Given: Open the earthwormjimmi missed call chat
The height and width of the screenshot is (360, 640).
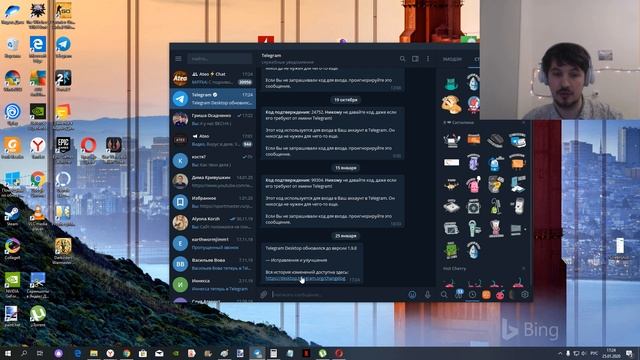Looking at the screenshot, I should click(213, 243).
